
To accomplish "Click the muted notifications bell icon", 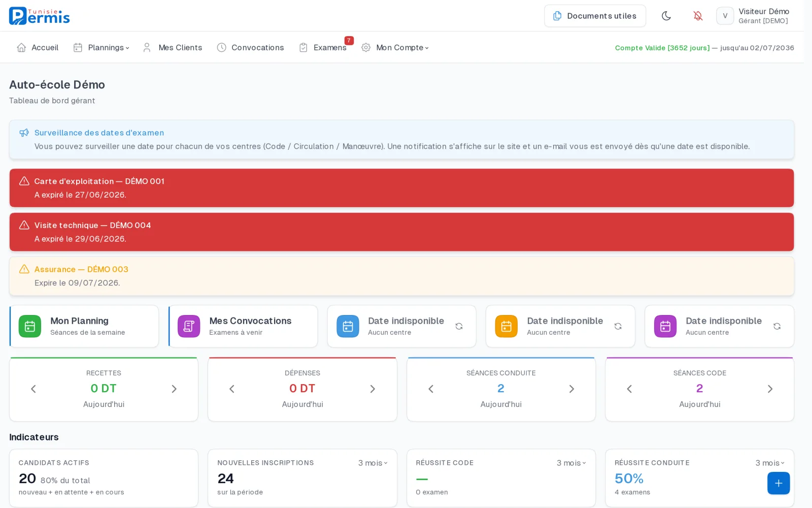I will 698,16.
